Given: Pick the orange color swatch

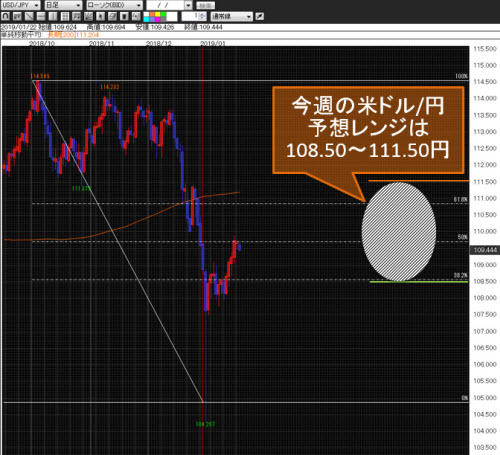Looking at the screenshot, I should coord(152,14).
